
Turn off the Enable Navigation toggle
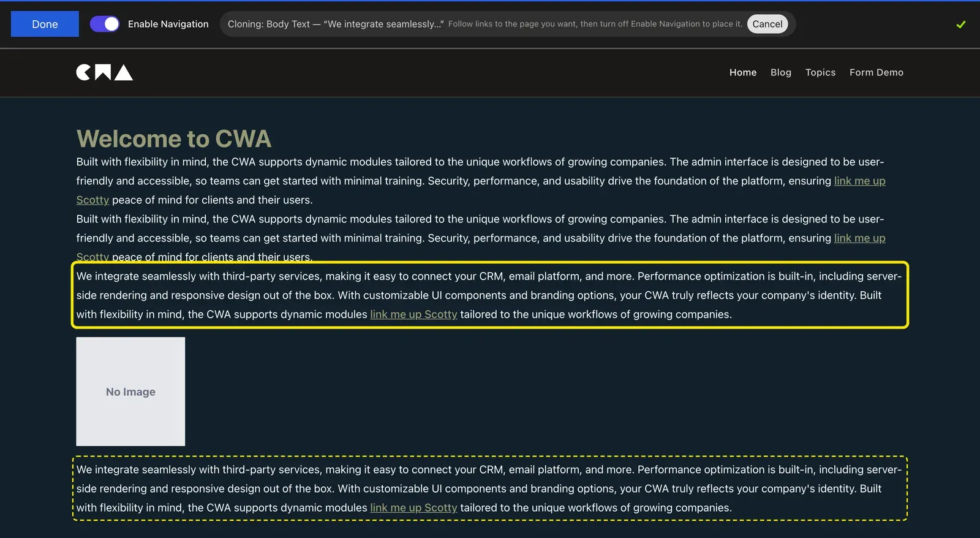pyautogui.click(x=105, y=24)
